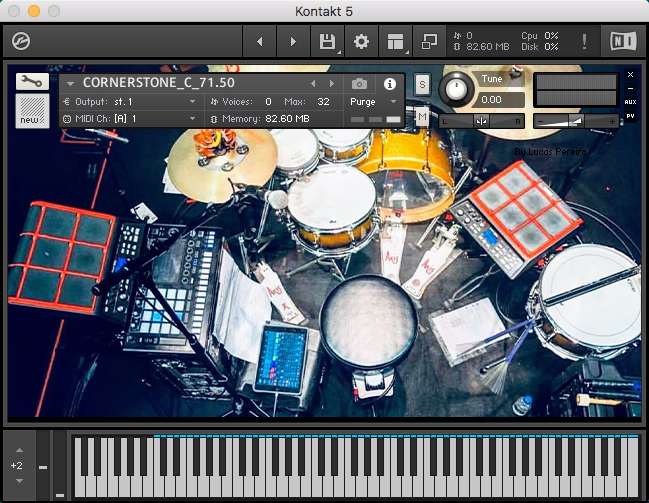Open the Purge dropdown menu
The height and width of the screenshot is (503, 649).
pyautogui.click(x=373, y=102)
